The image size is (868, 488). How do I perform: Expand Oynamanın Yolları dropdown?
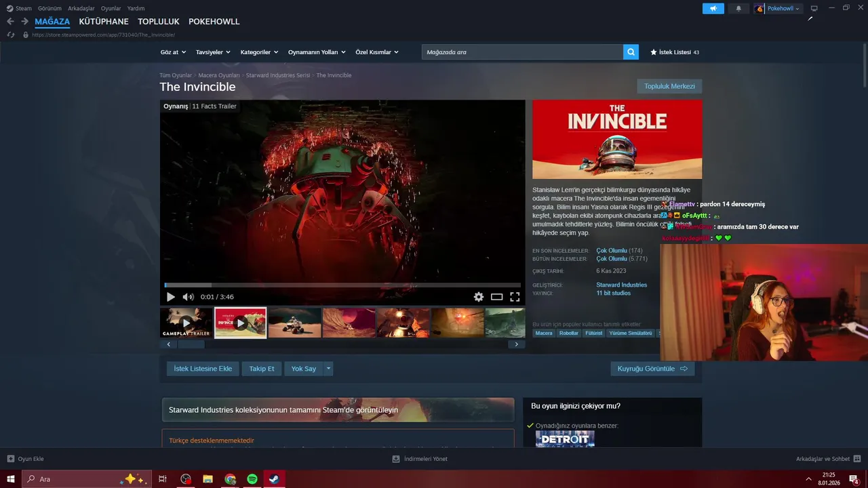(x=317, y=52)
